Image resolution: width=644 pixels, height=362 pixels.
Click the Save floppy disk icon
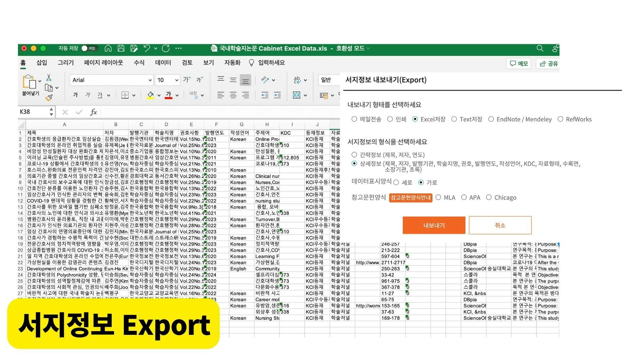click(x=121, y=48)
